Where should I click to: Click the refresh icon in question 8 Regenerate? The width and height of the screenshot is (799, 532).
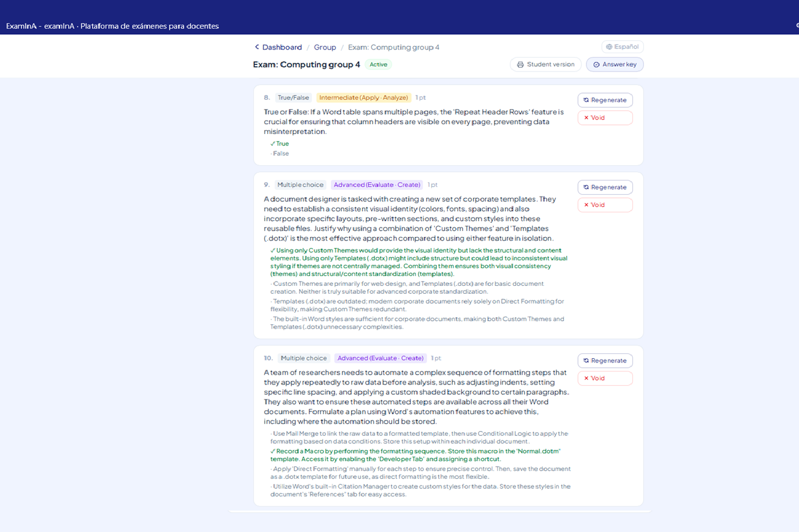pyautogui.click(x=586, y=100)
